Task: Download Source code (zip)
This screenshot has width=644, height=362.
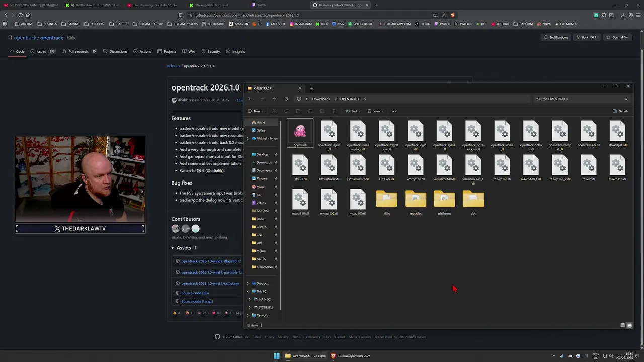Action: pos(195,293)
